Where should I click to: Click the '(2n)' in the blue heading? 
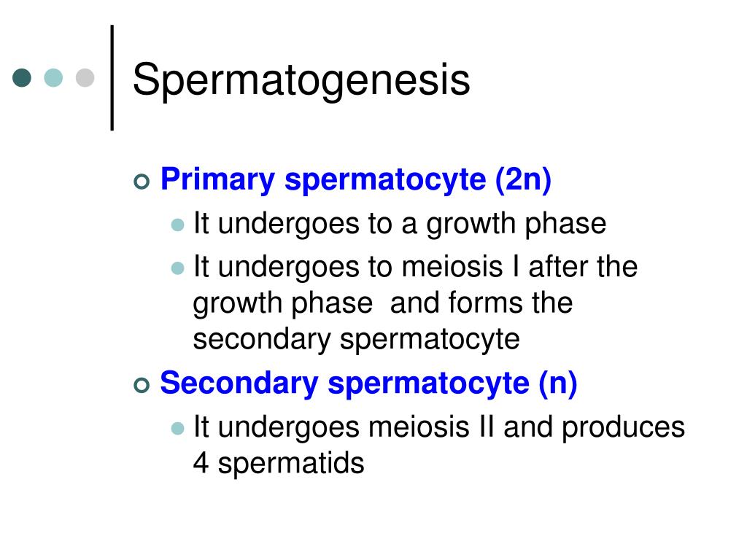(523, 180)
